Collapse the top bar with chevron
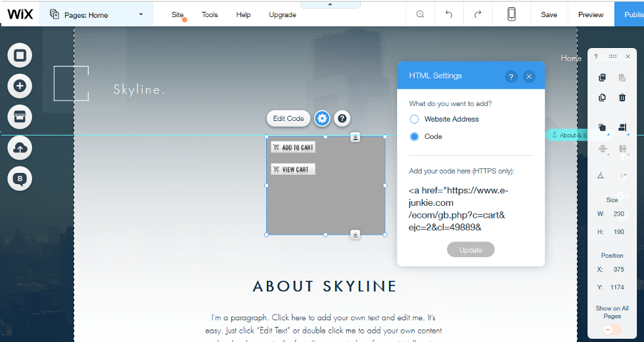644x342 pixels. click(330, 5)
